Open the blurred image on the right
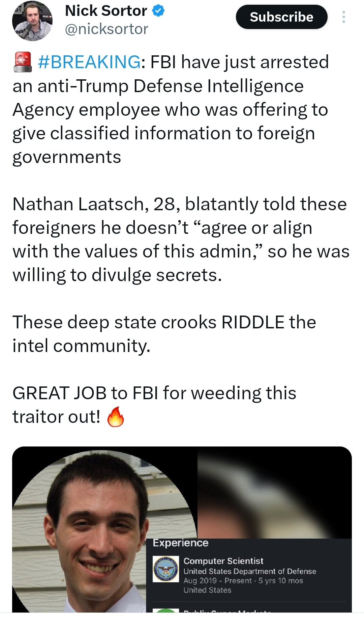 [x=275, y=493]
